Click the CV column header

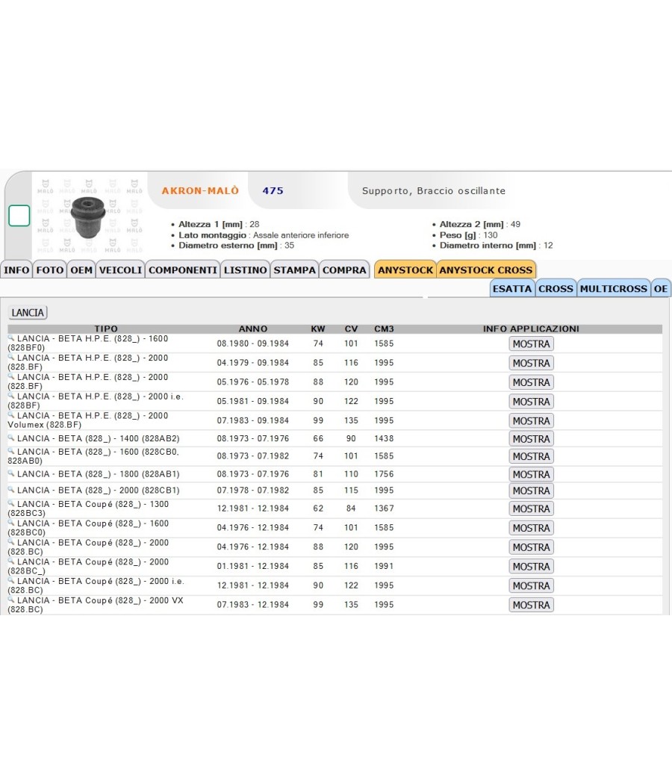pyautogui.click(x=351, y=329)
